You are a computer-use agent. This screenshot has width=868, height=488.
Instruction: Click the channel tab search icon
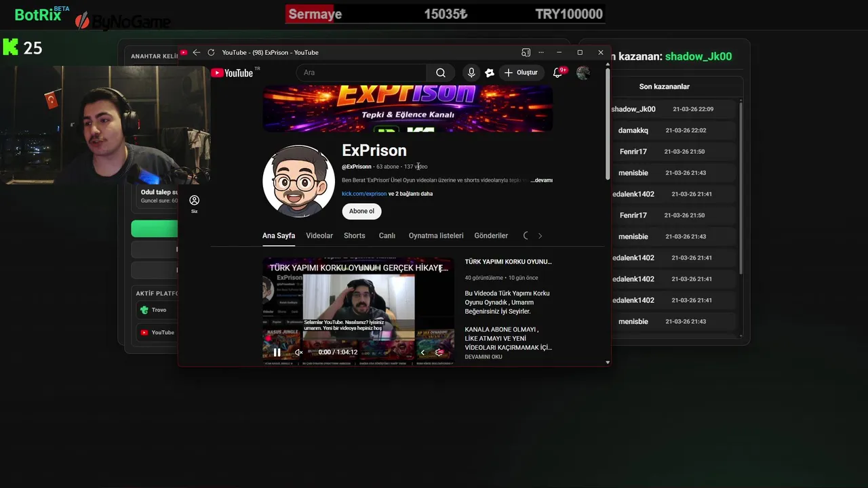pyautogui.click(x=526, y=236)
